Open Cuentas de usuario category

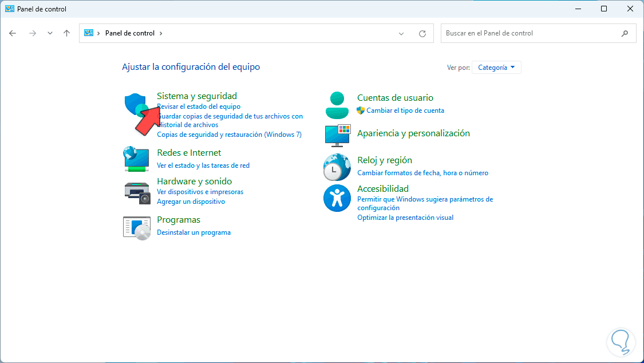(x=395, y=98)
